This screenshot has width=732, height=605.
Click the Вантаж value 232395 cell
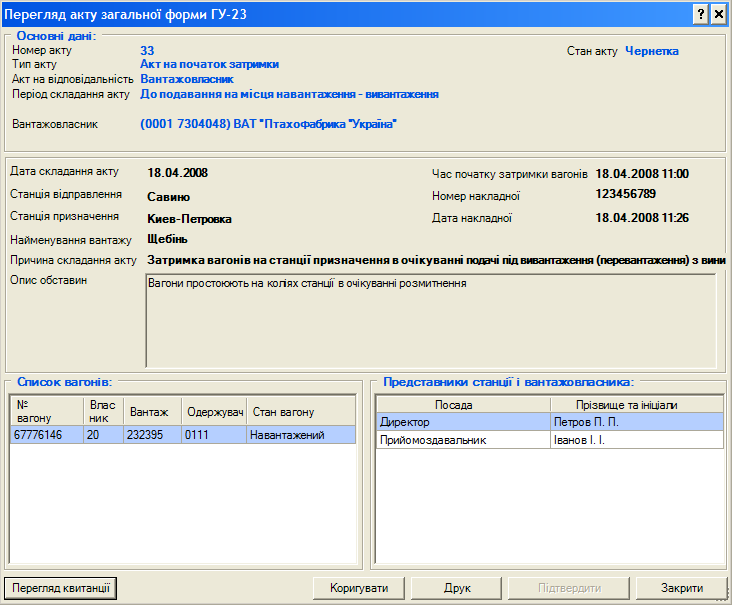click(x=152, y=435)
